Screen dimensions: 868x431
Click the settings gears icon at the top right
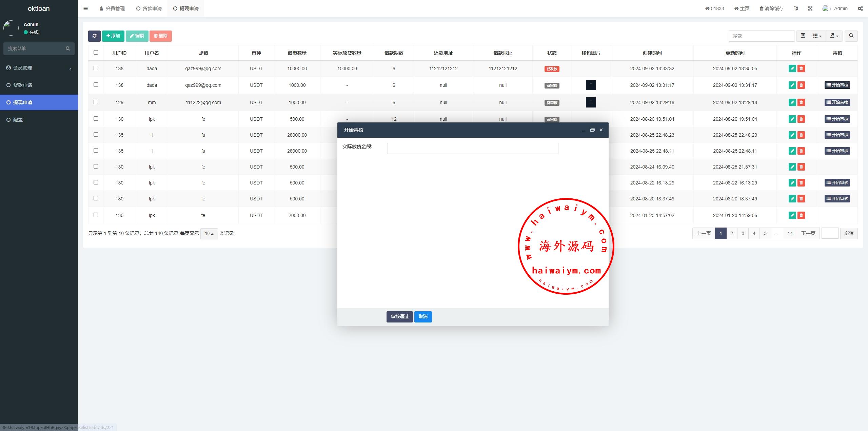click(860, 8)
